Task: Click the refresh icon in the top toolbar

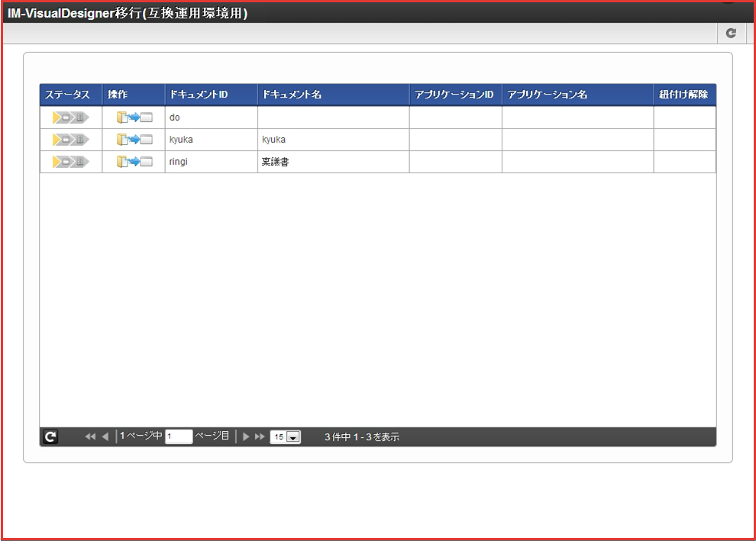Action: click(x=731, y=33)
